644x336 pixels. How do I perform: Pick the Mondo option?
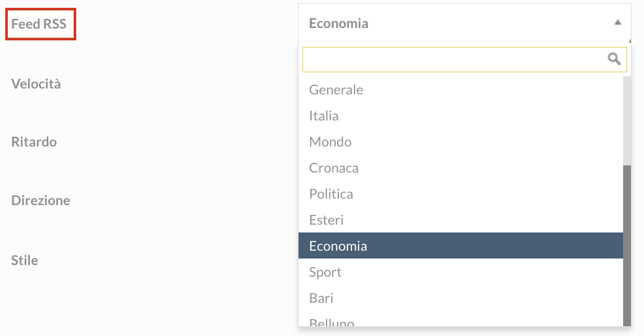461,142
